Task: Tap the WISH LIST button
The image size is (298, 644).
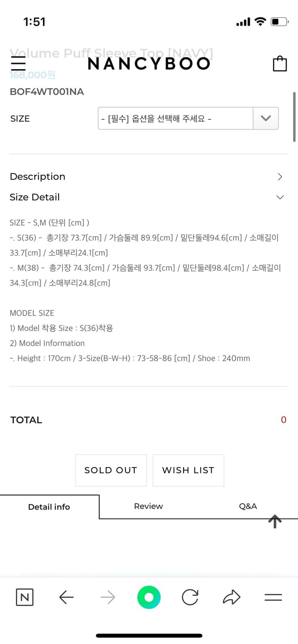Action: pyautogui.click(x=188, y=470)
